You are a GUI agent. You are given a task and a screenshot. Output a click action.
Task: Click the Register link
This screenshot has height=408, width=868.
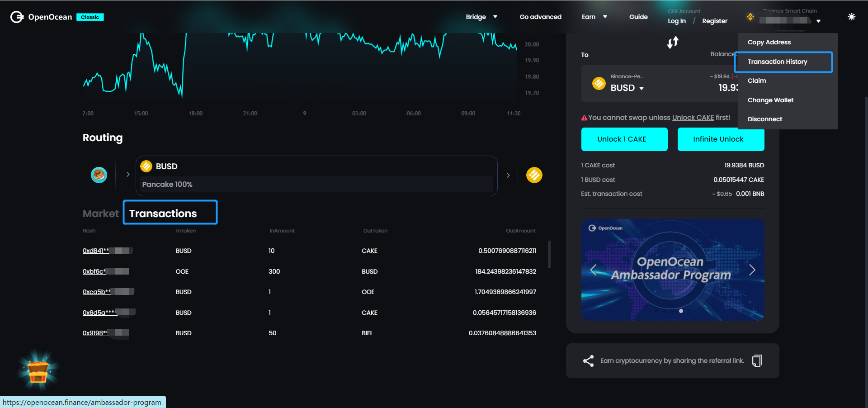point(715,21)
